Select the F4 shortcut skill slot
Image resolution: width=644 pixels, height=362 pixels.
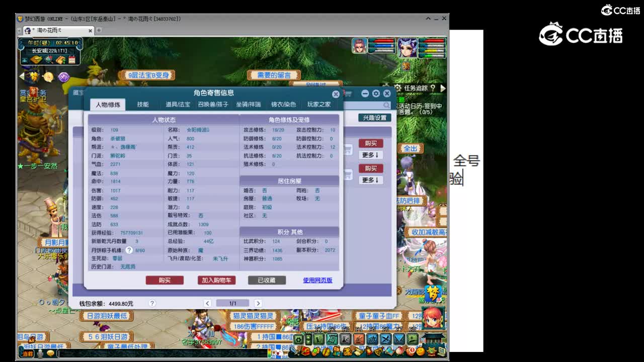point(359,339)
